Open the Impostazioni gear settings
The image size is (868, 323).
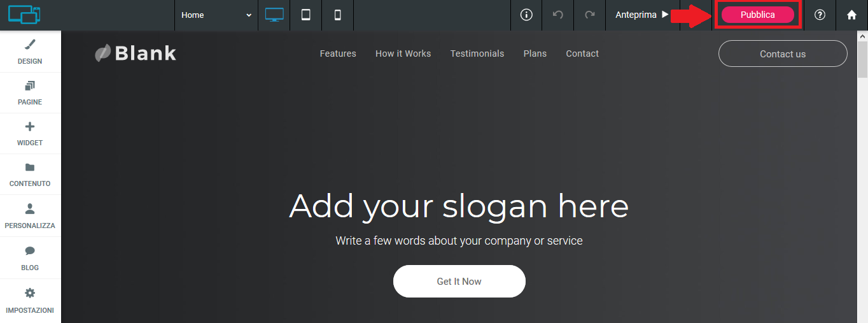point(30,300)
